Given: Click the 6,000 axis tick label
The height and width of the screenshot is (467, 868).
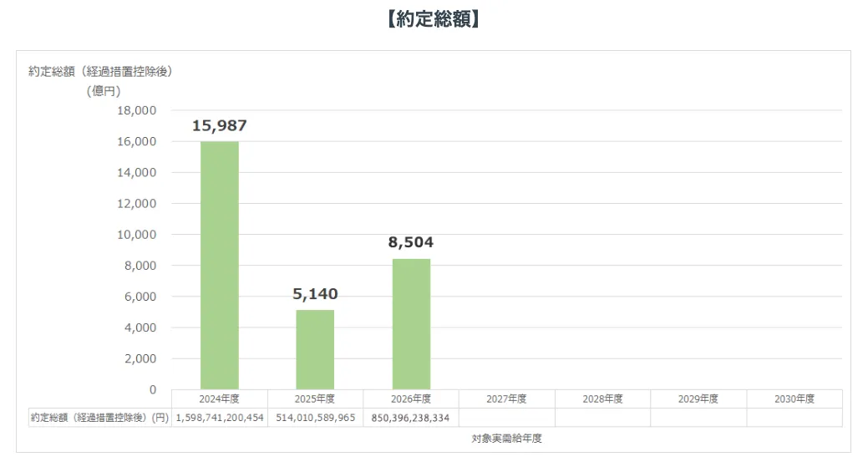Looking at the screenshot, I should pyautogui.click(x=140, y=297).
